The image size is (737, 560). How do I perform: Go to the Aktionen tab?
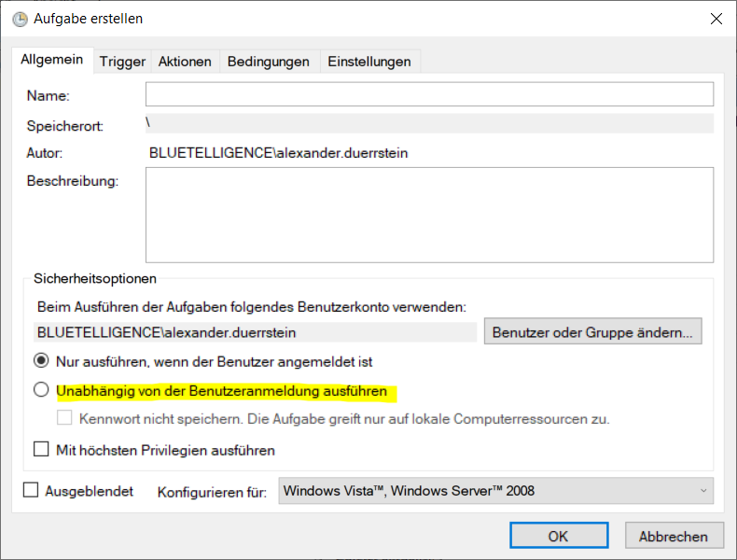pos(185,62)
